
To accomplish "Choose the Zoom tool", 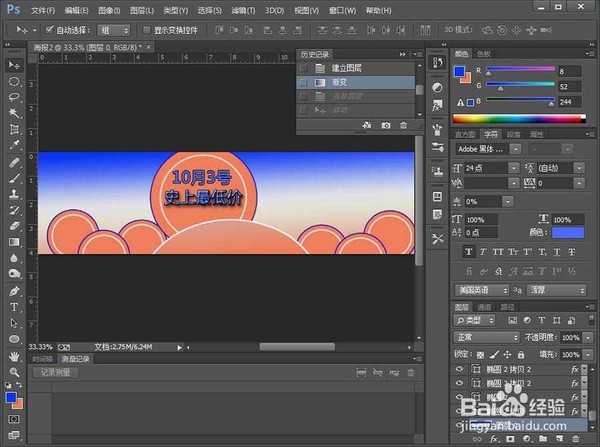I will [x=14, y=371].
